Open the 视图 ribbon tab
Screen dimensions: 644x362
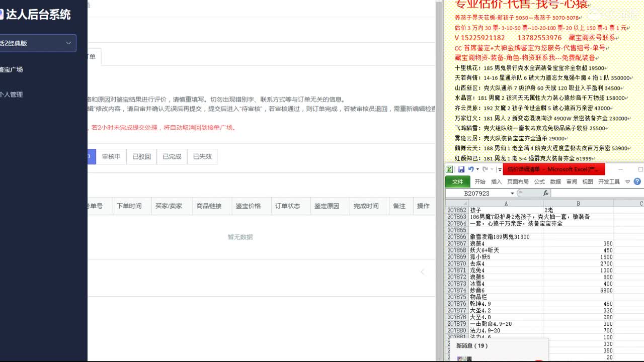(588, 182)
